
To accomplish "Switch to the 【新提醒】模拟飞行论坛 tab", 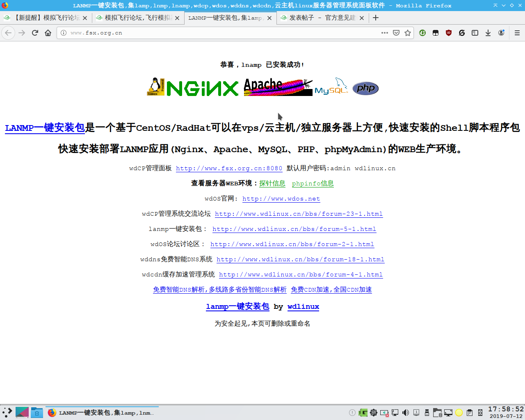I will 46,18.
